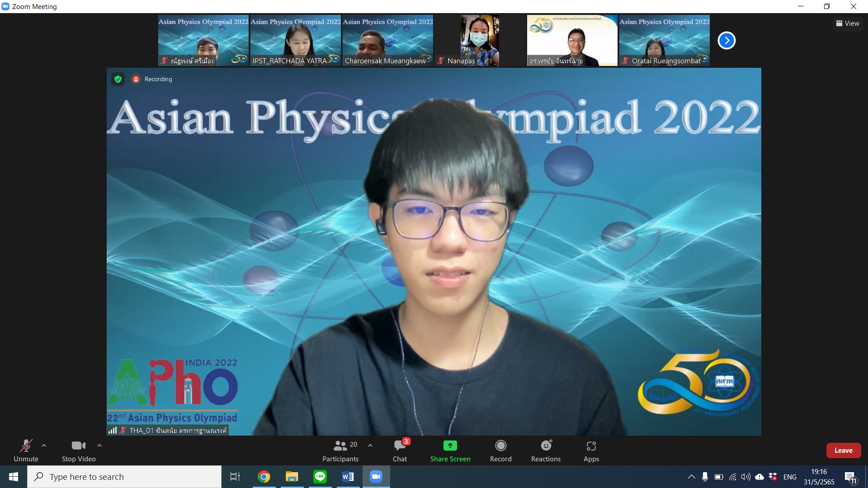Switch to Microsoft Word on taskbar

pos(348,477)
